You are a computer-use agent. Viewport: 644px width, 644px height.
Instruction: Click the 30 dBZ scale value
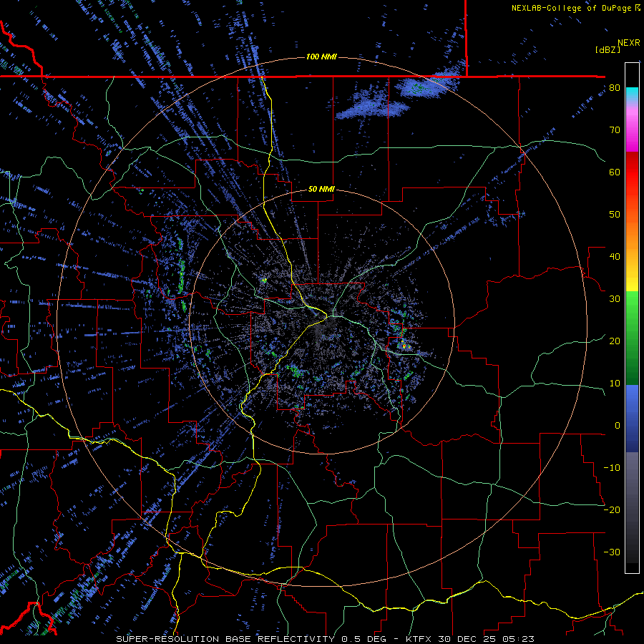click(615, 299)
